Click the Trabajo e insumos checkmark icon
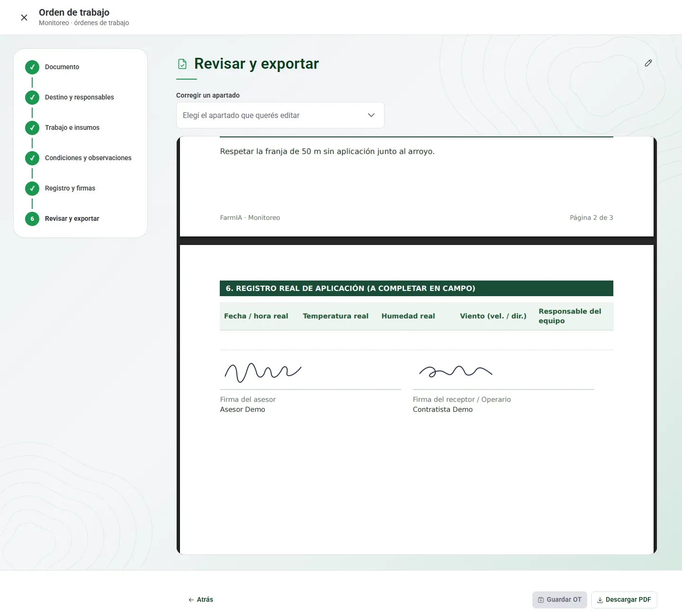The image size is (682, 616). (32, 127)
